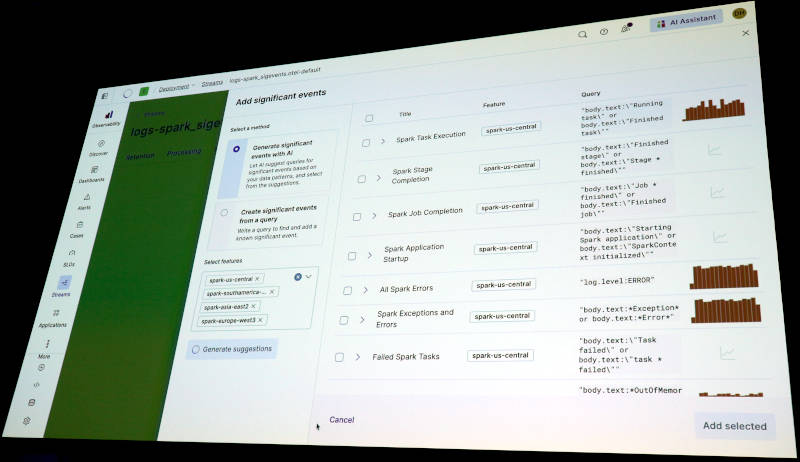Open the Select features dropdown arrow
800x462 pixels.
coord(308,276)
